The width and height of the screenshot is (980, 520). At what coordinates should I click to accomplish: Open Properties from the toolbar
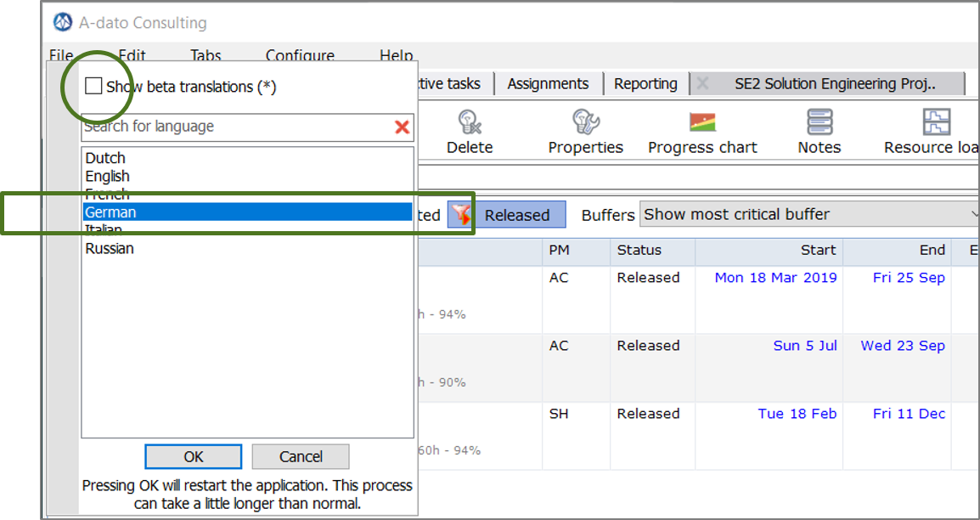coord(586,132)
